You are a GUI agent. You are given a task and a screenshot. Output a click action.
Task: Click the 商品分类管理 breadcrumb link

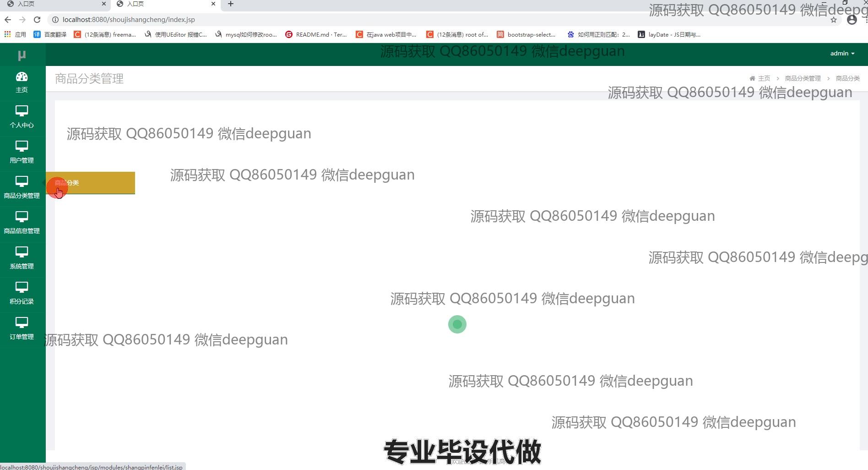803,78
